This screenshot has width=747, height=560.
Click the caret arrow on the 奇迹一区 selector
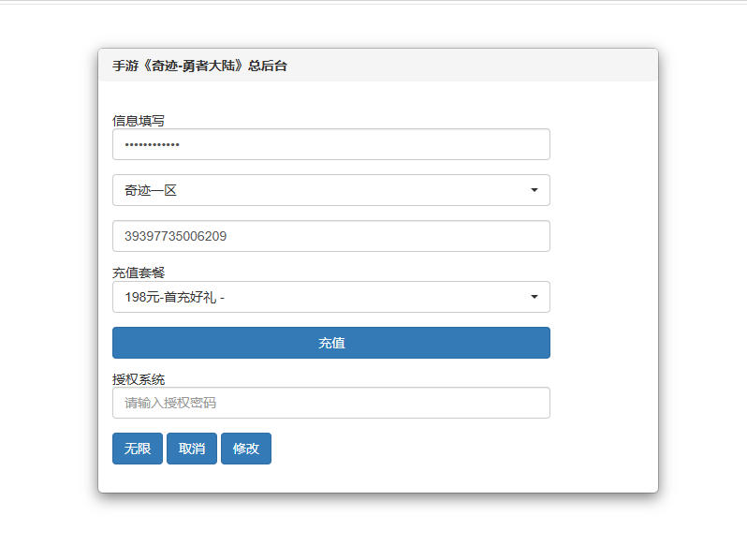coord(534,190)
